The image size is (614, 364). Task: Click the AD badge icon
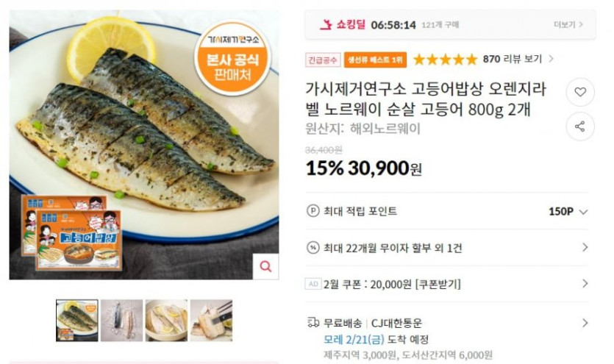tap(313, 284)
